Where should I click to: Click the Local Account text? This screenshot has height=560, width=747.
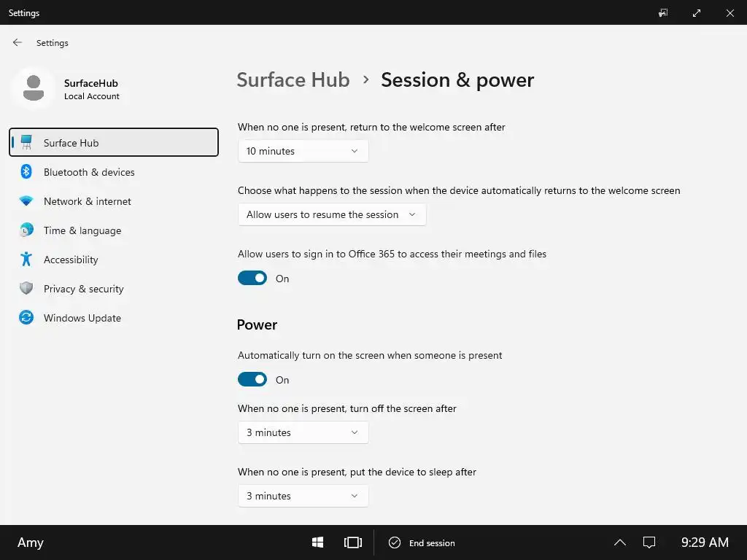tap(91, 96)
